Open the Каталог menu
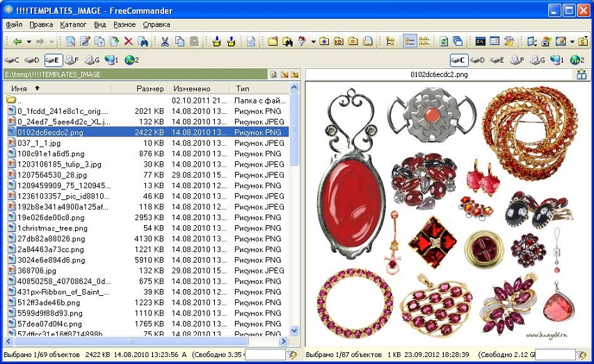 73,24
